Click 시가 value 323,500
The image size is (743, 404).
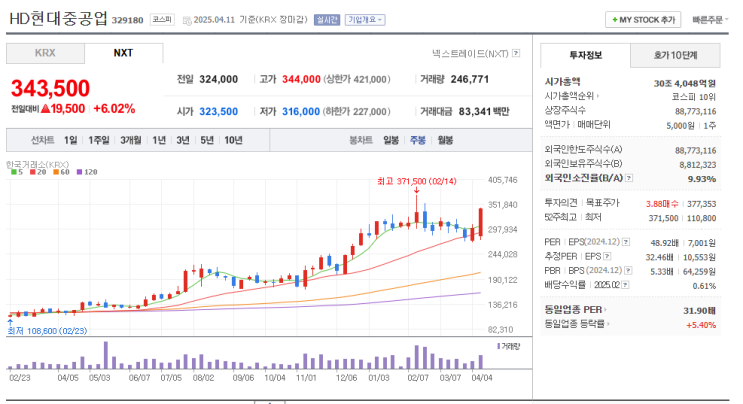click(218, 112)
